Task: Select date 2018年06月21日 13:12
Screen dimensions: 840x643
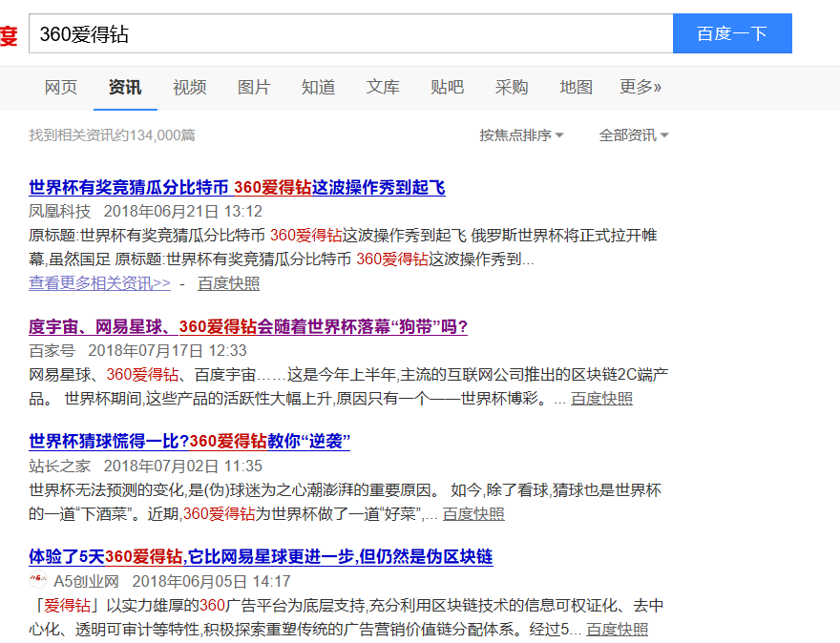Action: tap(182, 212)
